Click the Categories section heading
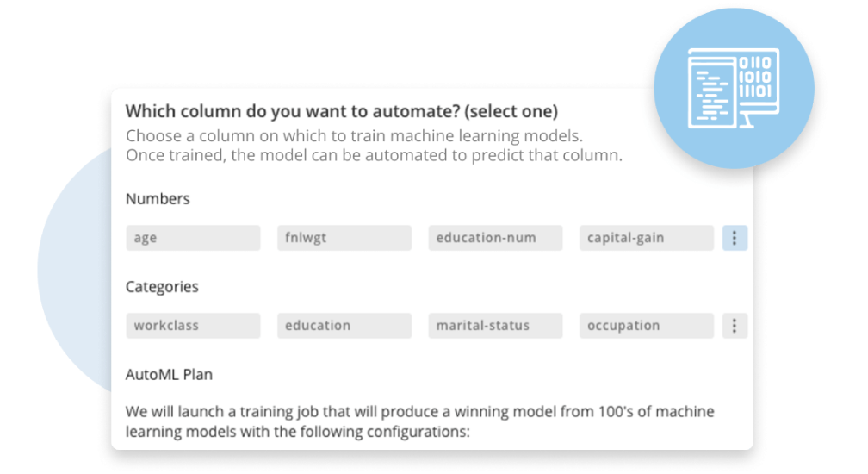This screenshot has height=474, width=868. pos(162,287)
